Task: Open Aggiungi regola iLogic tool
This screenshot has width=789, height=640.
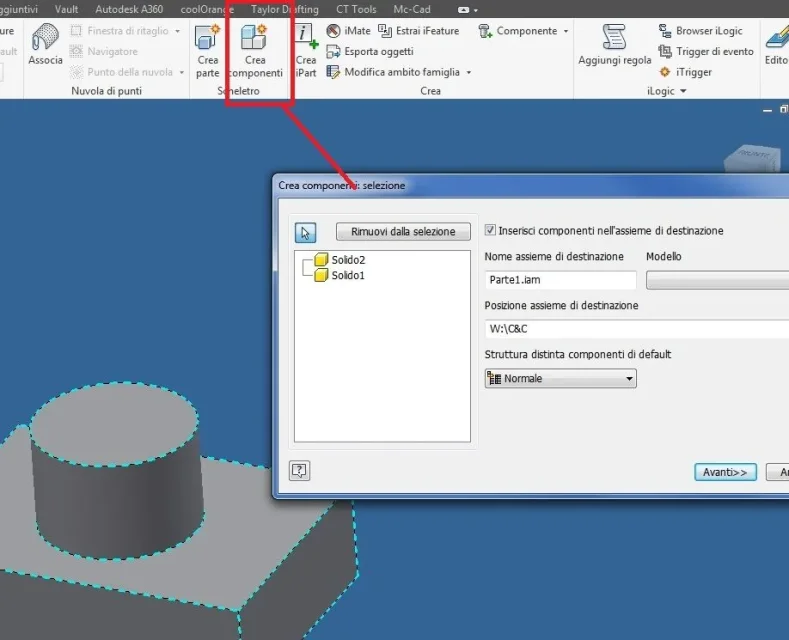Action: pos(614,45)
